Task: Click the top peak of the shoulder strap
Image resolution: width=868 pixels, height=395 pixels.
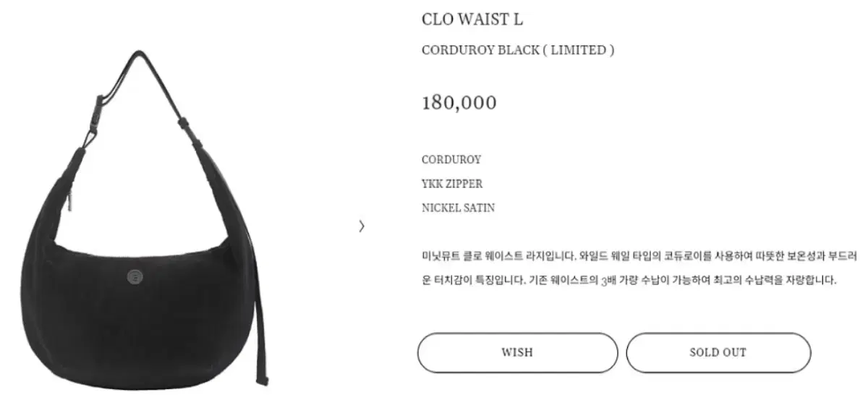Action: 139,56
